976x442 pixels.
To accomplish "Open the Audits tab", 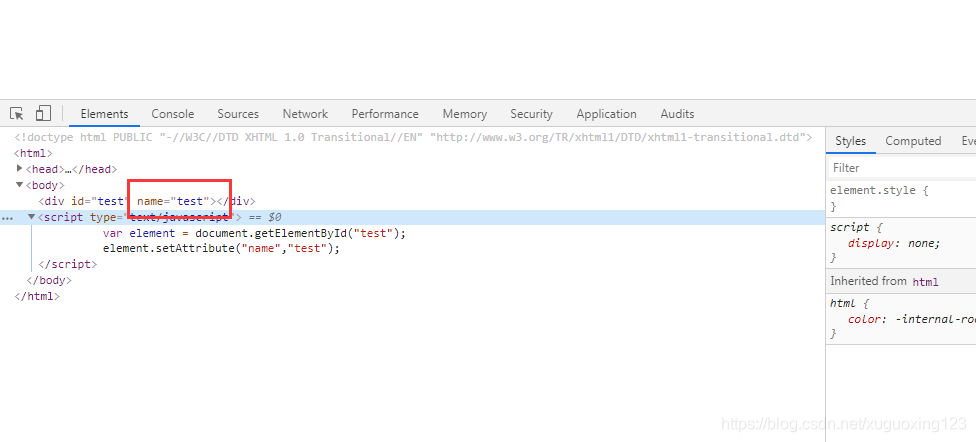I will coord(677,114).
